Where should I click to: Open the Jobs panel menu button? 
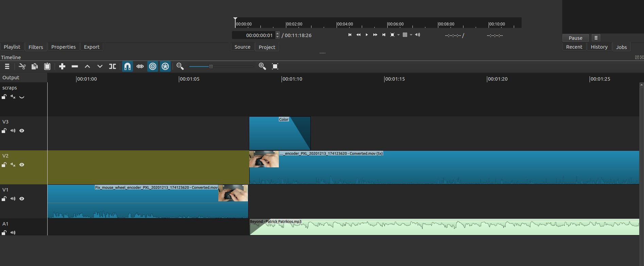point(596,38)
